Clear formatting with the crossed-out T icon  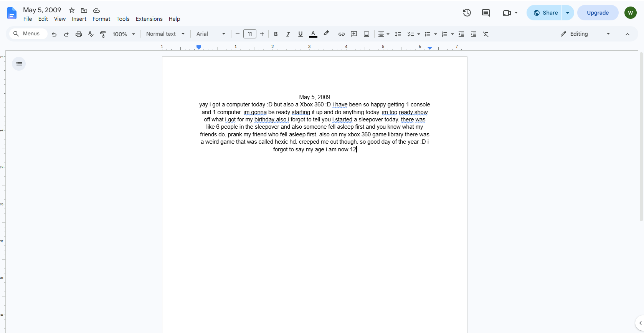(486, 34)
